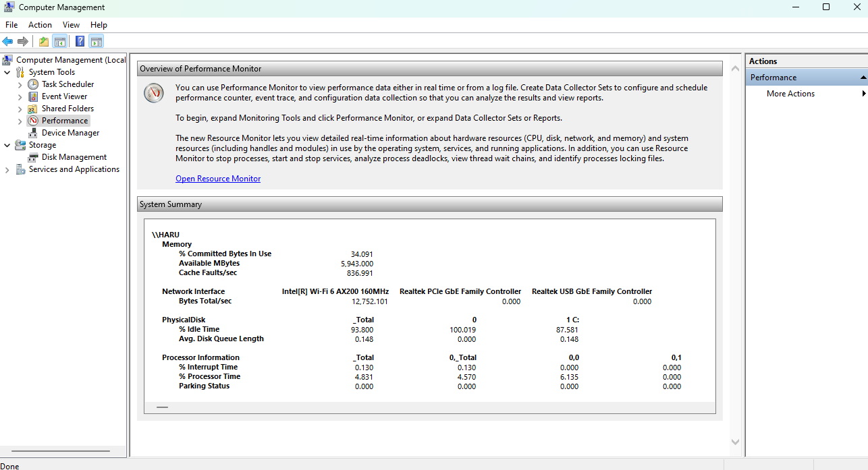Click the Shared Folders icon
Image resolution: width=868 pixels, height=470 pixels.
coord(33,109)
